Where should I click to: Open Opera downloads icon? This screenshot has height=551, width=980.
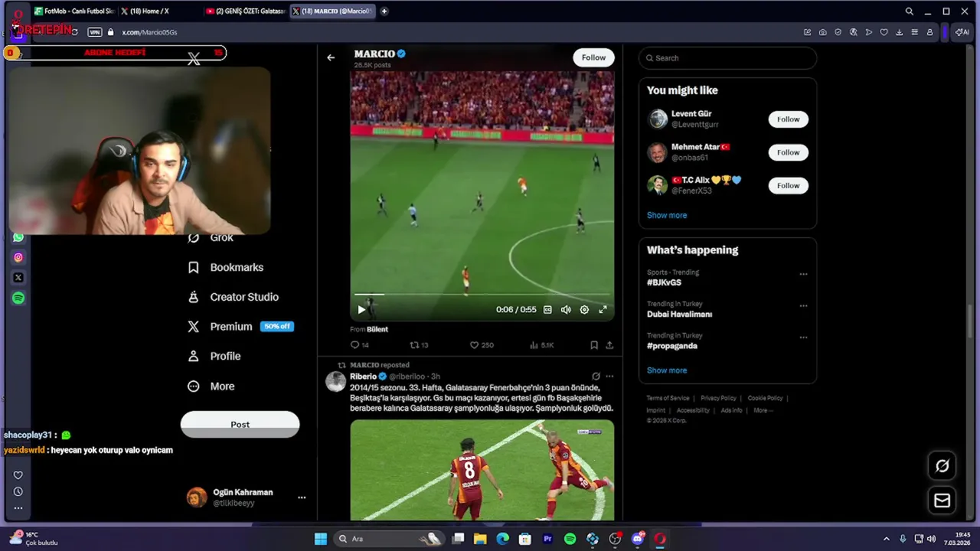click(x=899, y=32)
